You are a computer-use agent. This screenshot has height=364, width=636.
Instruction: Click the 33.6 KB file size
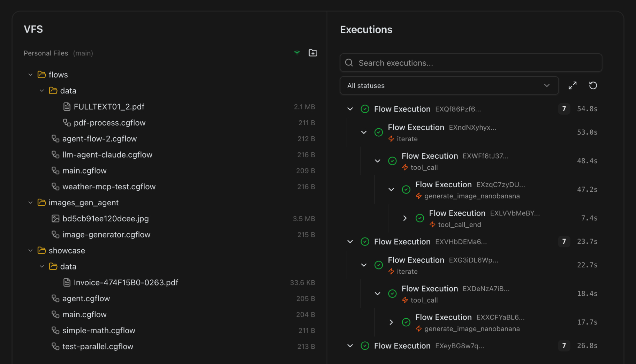(302, 282)
